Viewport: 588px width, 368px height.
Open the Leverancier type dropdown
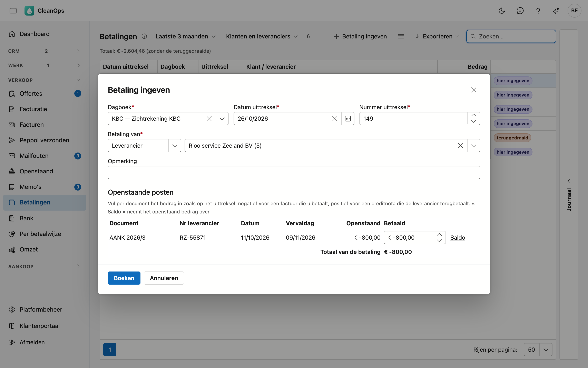(175, 146)
